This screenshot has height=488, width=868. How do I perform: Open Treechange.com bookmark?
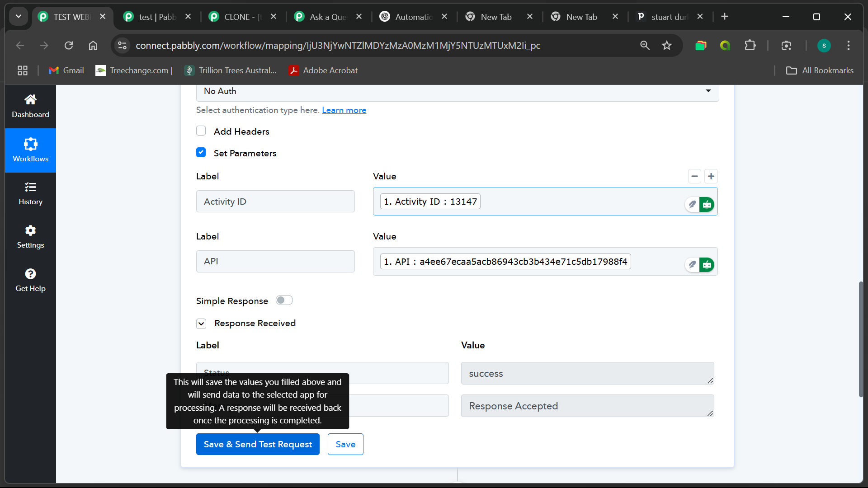134,70
